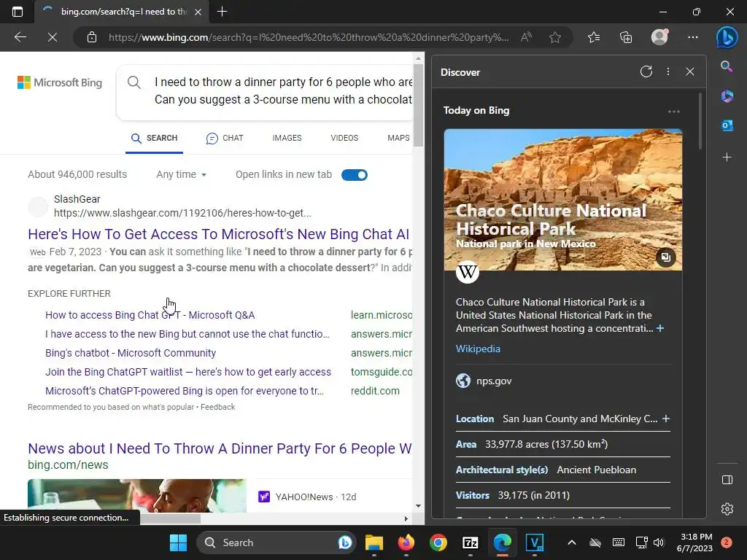
Task: Stop page loading with the X button
Action: click(x=53, y=37)
